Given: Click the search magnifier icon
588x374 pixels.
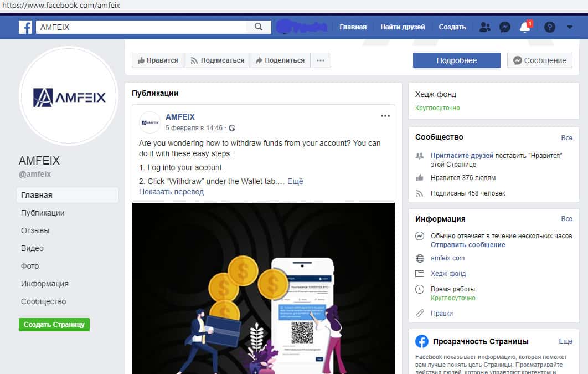Looking at the screenshot, I should (259, 27).
